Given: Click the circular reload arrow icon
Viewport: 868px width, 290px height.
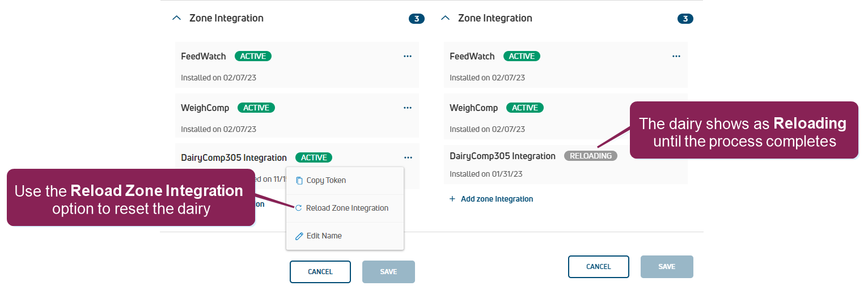Looking at the screenshot, I should pyautogui.click(x=299, y=208).
